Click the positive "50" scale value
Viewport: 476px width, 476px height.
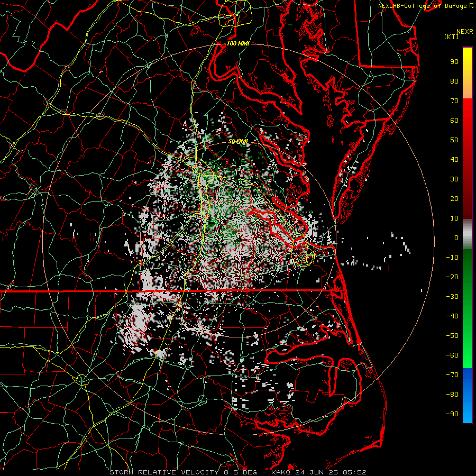click(x=454, y=140)
